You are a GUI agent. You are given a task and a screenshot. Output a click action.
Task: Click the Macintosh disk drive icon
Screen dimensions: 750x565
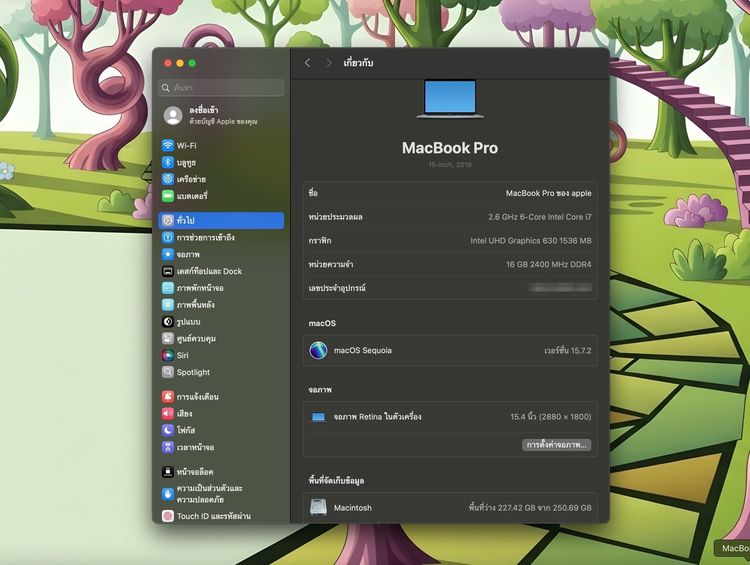click(318, 507)
